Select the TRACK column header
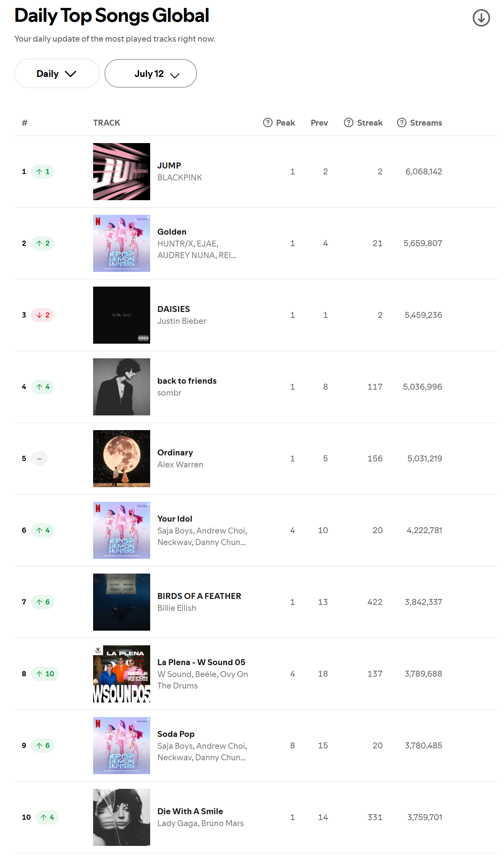 107,123
